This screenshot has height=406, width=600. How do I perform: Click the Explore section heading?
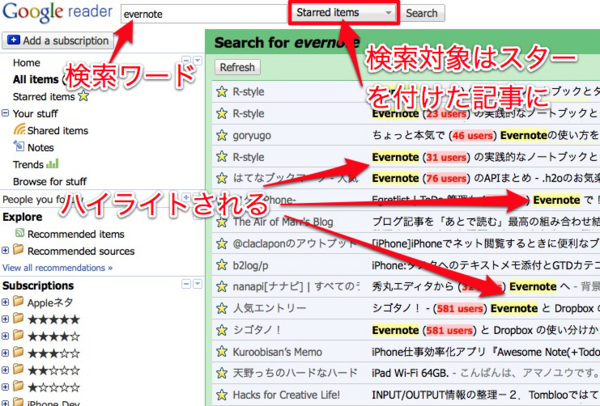[22, 217]
